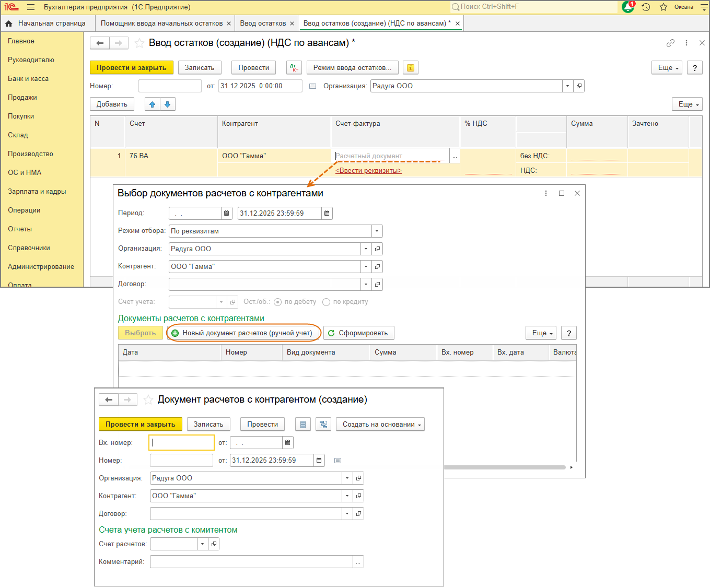Viewport: 710px width, 588px height.
Task: Open Организация Радуга ООО in selection dialog
Action: click(377, 249)
